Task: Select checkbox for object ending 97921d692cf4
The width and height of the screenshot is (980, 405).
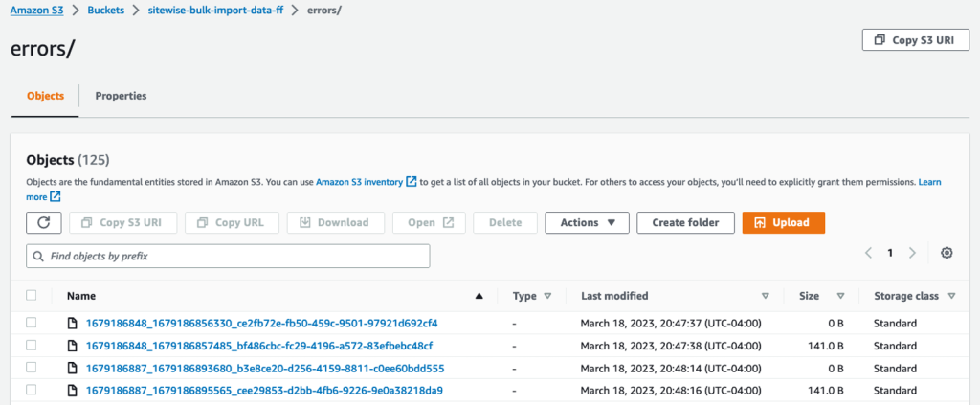Action: click(x=32, y=323)
